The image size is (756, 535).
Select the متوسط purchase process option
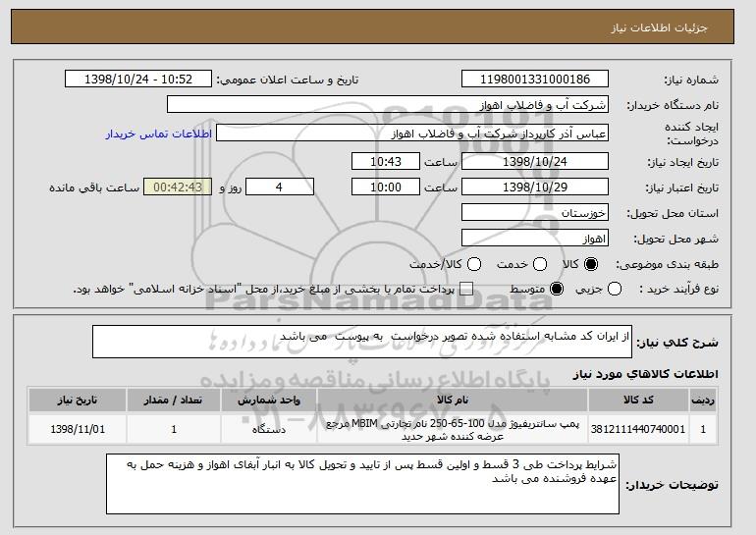click(557, 289)
